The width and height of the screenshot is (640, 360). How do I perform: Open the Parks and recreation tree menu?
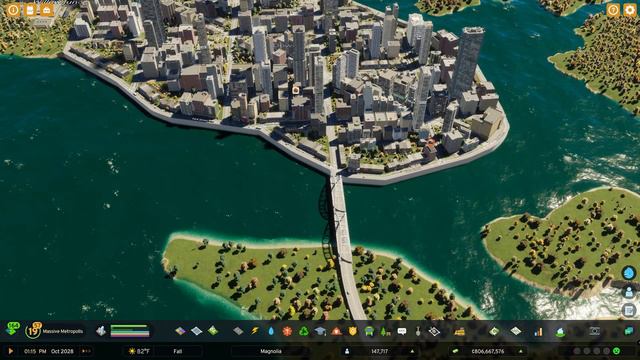tap(385, 331)
